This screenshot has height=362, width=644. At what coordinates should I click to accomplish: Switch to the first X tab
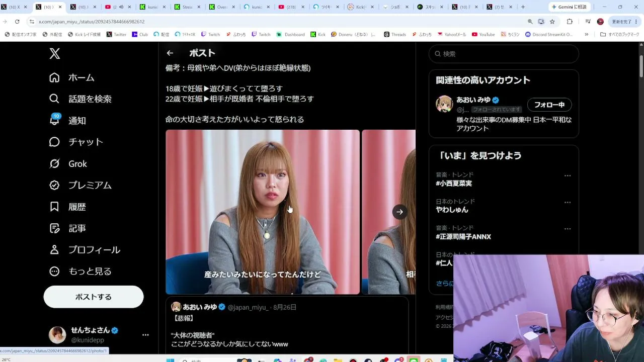pos(15,7)
